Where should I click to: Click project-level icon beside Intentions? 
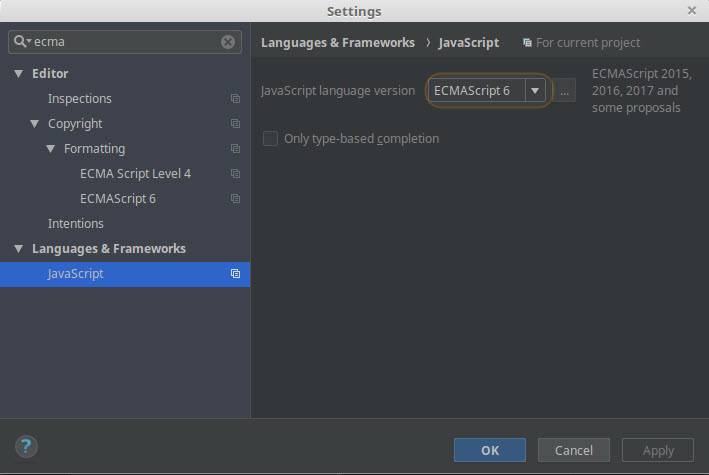click(x=235, y=224)
